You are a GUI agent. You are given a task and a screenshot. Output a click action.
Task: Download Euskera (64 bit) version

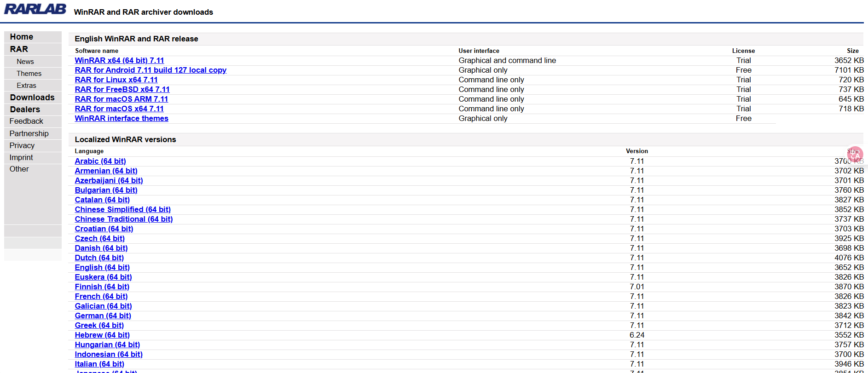(103, 277)
